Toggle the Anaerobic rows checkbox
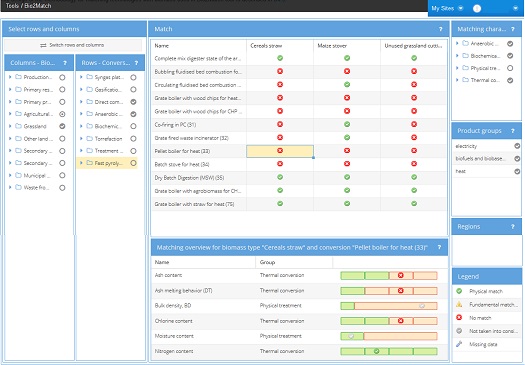The width and height of the screenshot is (525, 365). point(133,114)
